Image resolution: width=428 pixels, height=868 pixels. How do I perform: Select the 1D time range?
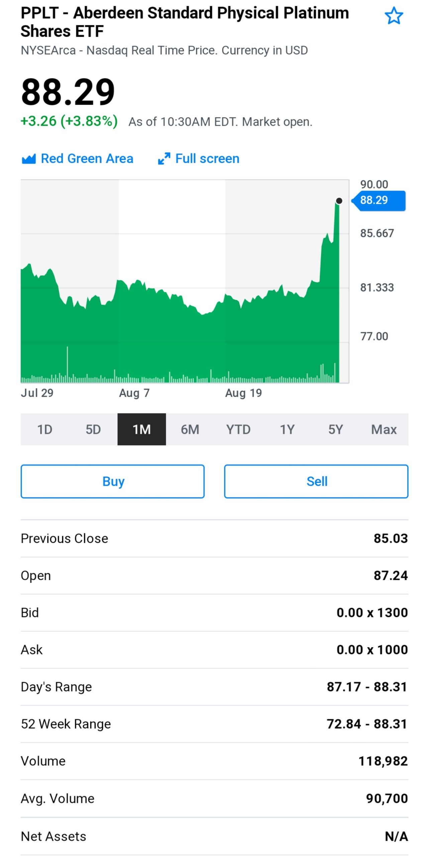point(45,429)
